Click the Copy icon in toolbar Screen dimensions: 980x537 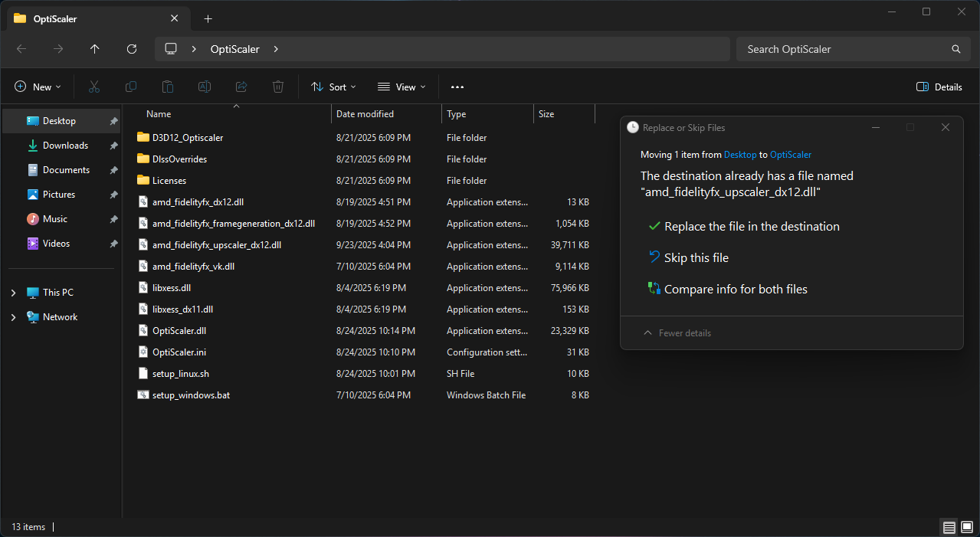coord(131,87)
